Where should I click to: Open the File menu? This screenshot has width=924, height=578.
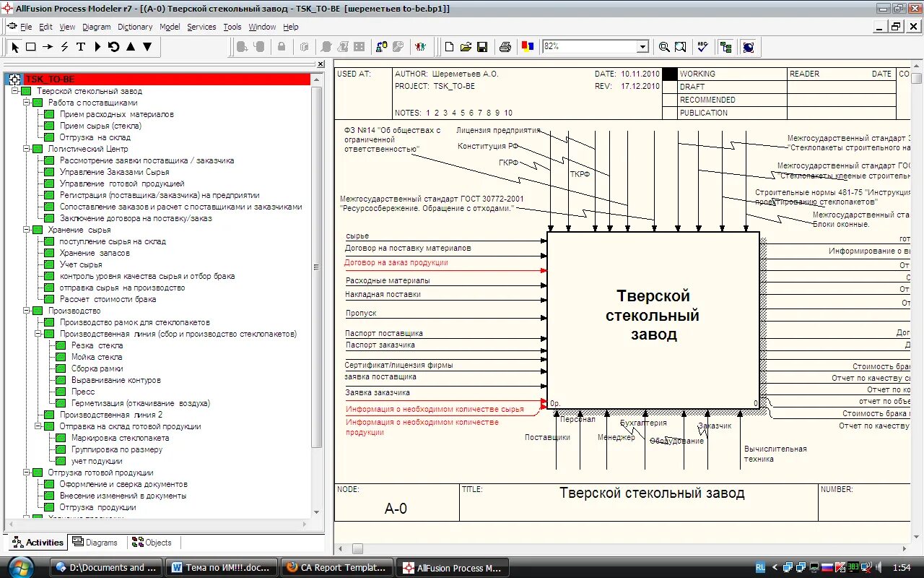(26, 27)
